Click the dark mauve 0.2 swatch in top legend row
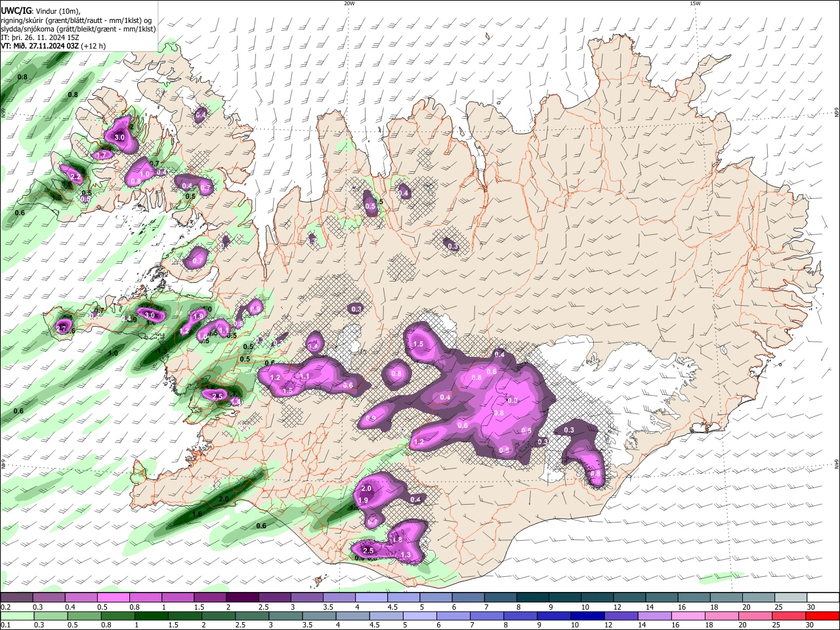The width and height of the screenshot is (840, 630). 16,597
